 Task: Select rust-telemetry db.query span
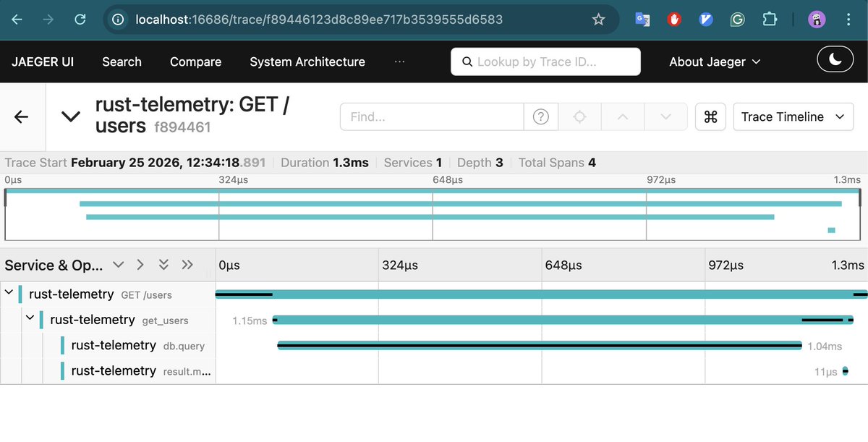137,346
